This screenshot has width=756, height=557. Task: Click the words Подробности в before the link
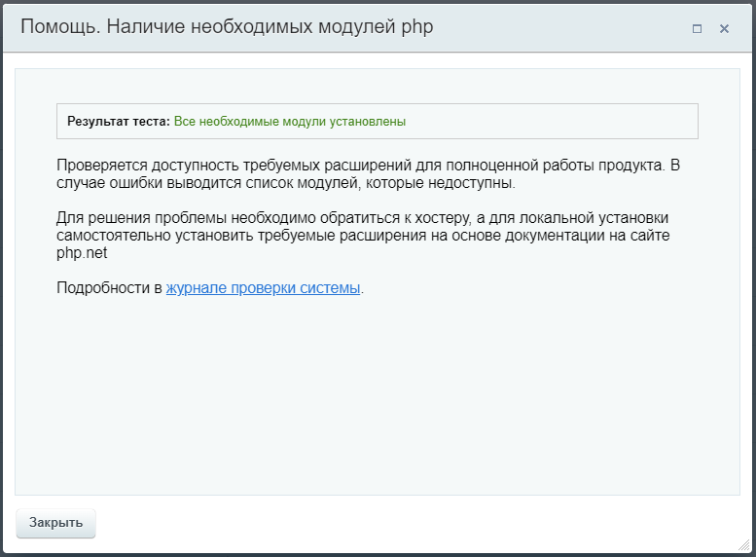click(109, 288)
